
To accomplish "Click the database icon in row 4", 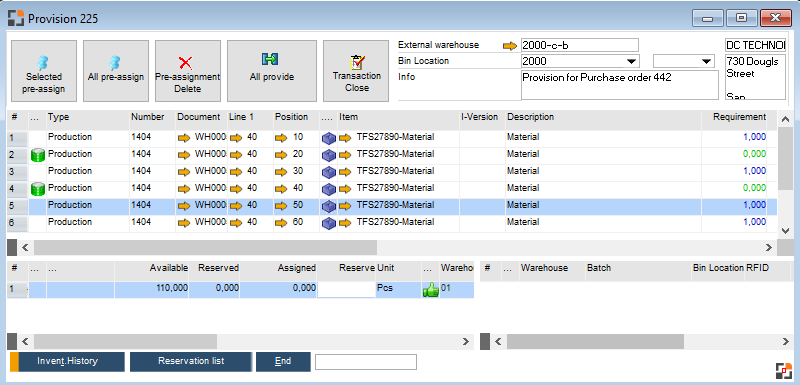I will click(x=38, y=189).
